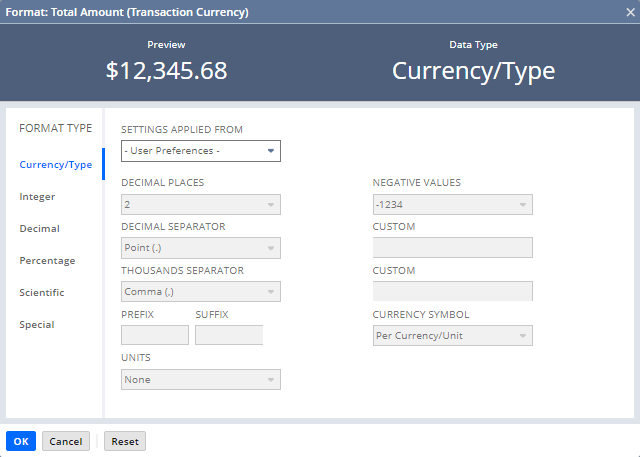
Task: Click the first Custom field under Negative Values
Action: click(452, 248)
